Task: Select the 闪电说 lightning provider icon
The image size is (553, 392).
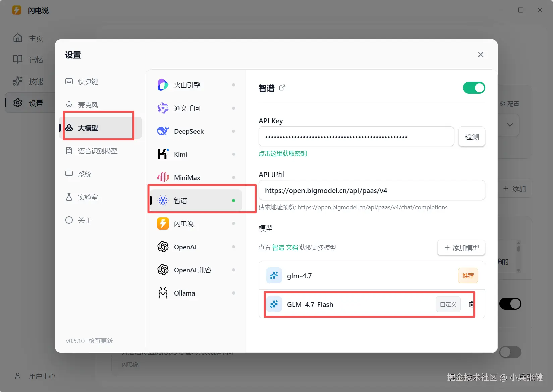Action: point(163,224)
